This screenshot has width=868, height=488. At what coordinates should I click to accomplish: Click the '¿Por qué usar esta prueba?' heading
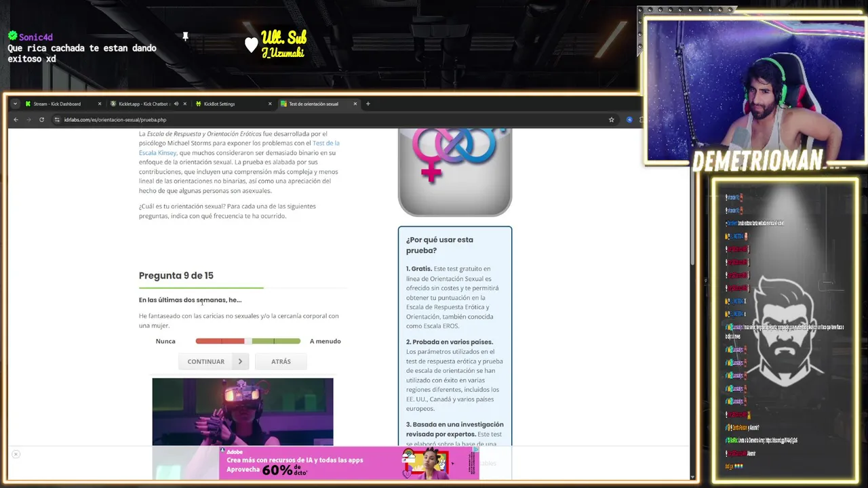tap(439, 245)
